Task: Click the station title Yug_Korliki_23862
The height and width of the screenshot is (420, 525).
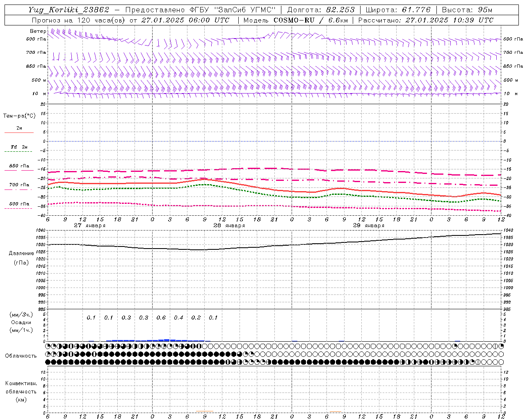Action: pyautogui.click(x=69, y=10)
